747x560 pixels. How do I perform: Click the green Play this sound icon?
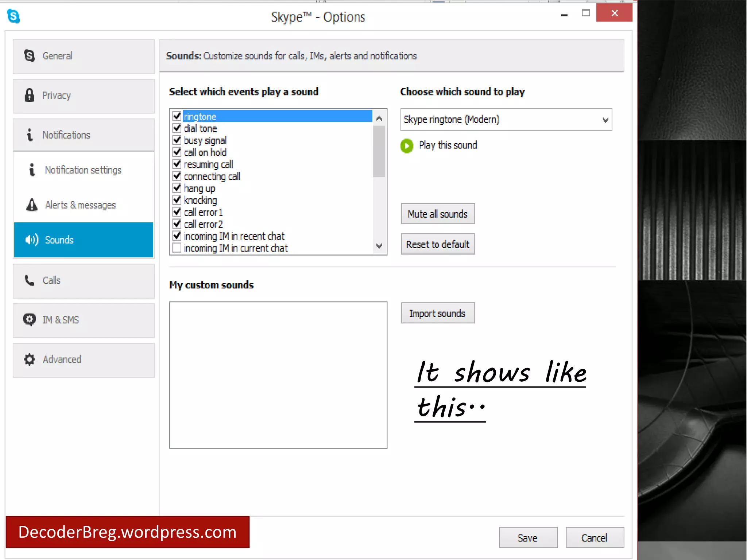click(407, 146)
